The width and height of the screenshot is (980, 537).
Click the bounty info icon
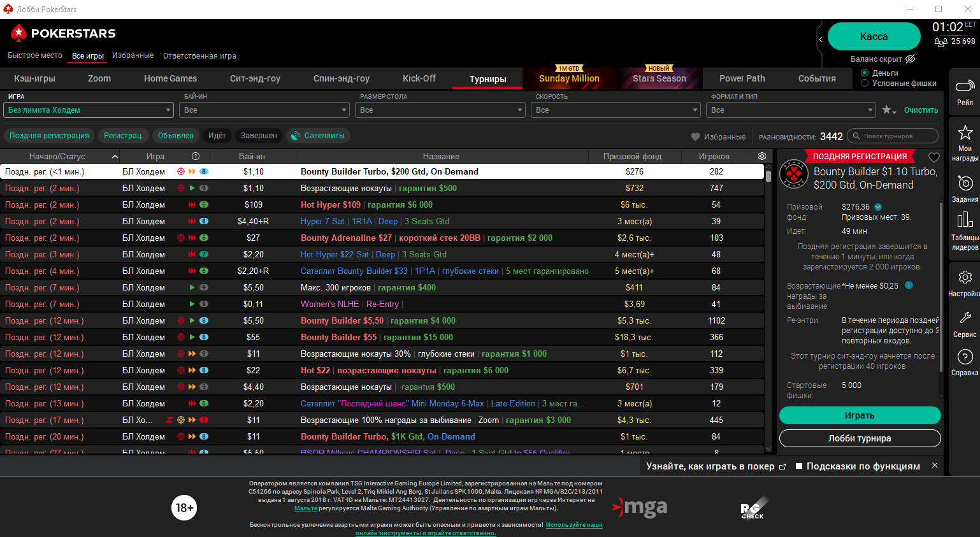(x=909, y=285)
